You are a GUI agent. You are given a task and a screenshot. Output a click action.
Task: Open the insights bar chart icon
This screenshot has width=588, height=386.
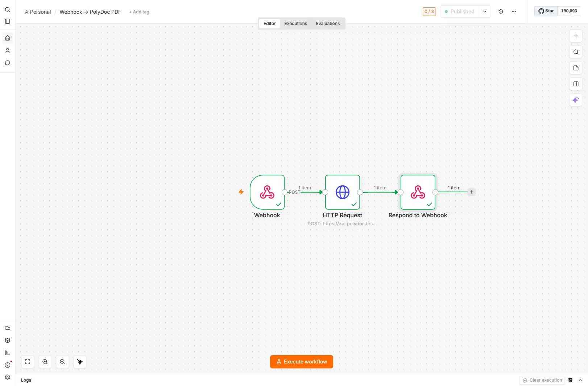[7, 353]
